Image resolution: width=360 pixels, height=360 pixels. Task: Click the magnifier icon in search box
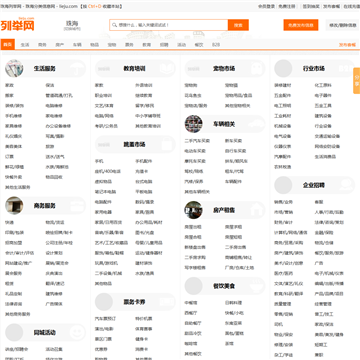pyautogui.click(x=114, y=25)
